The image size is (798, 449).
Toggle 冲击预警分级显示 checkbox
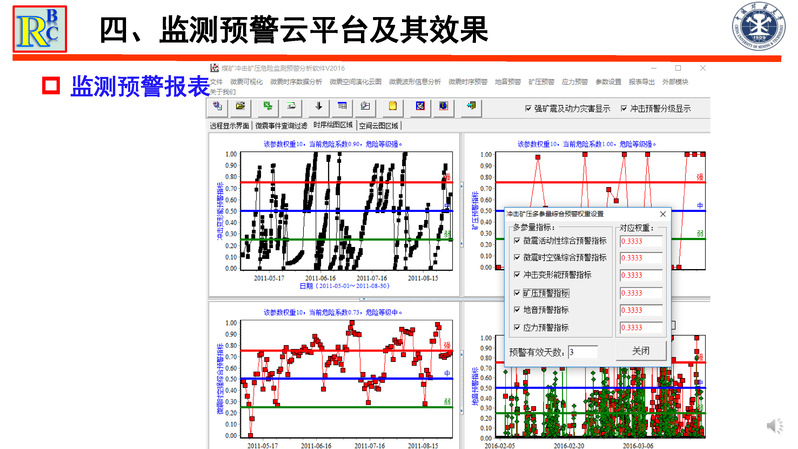tap(624, 109)
